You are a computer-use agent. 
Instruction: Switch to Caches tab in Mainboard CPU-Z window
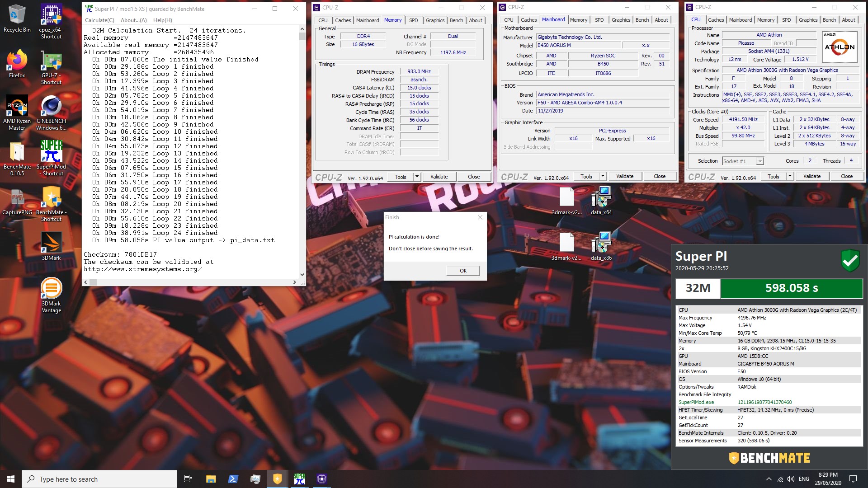528,20
